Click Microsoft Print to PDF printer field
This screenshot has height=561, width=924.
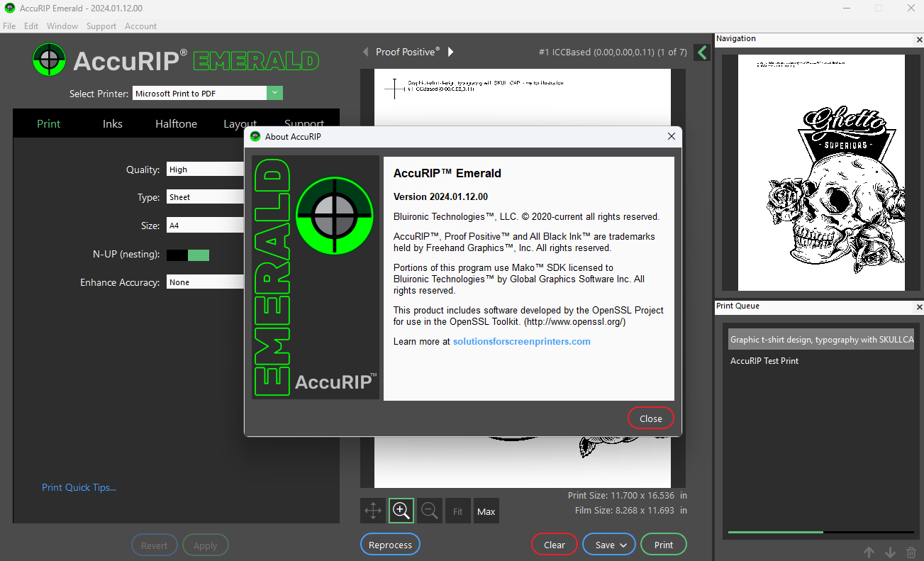[x=200, y=93]
